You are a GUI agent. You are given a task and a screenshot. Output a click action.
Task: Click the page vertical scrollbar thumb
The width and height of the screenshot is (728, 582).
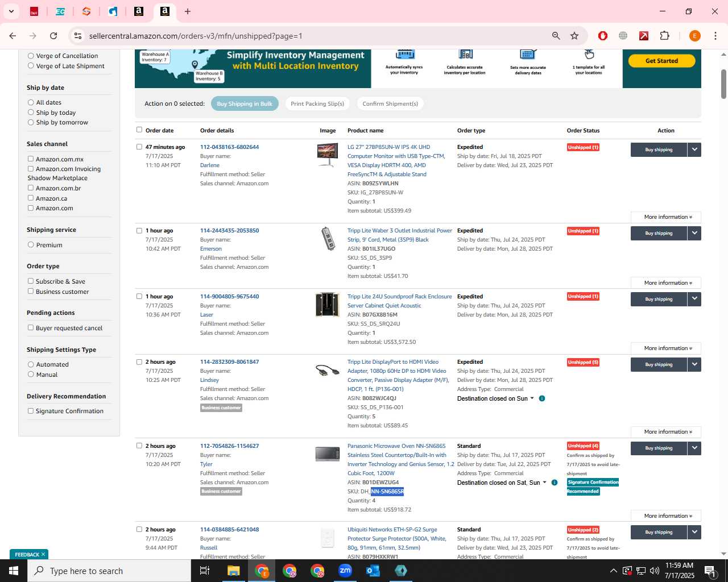(723, 84)
